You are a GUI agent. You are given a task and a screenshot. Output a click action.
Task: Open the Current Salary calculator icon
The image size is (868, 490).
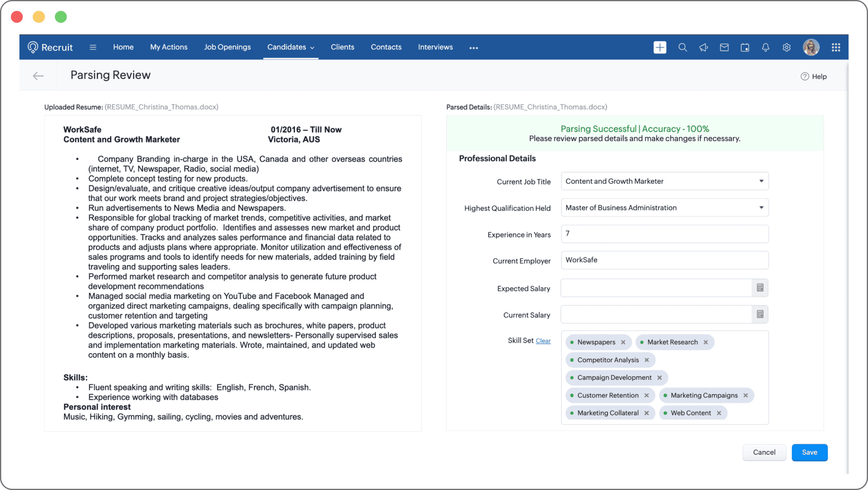coord(760,314)
